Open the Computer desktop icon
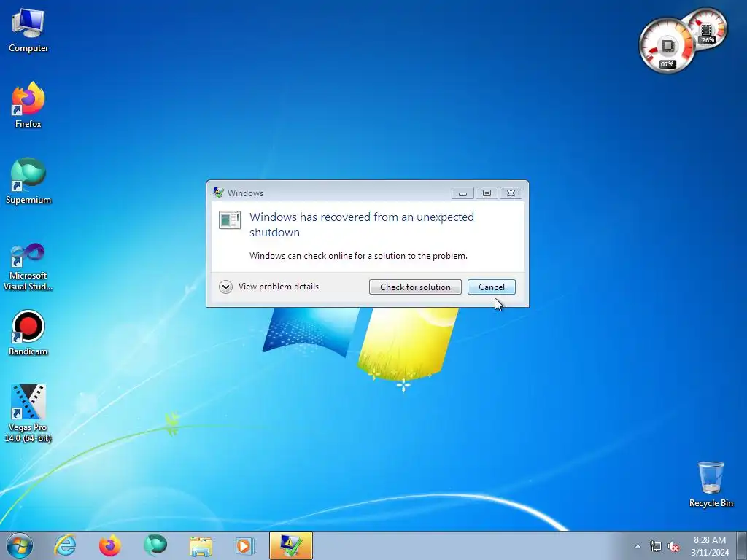This screenshot has width=747, height=560. pyautogui.click(x=28, y=31)
